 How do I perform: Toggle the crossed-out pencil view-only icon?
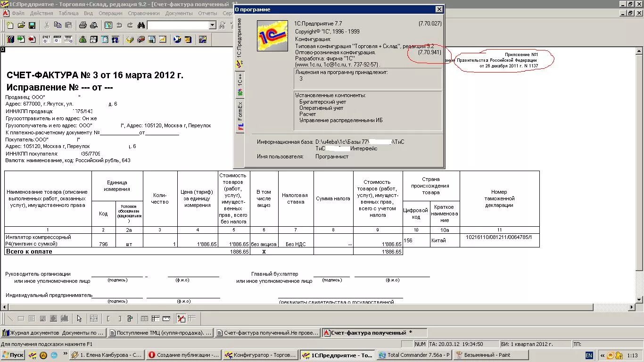click(x=182, y=319)
